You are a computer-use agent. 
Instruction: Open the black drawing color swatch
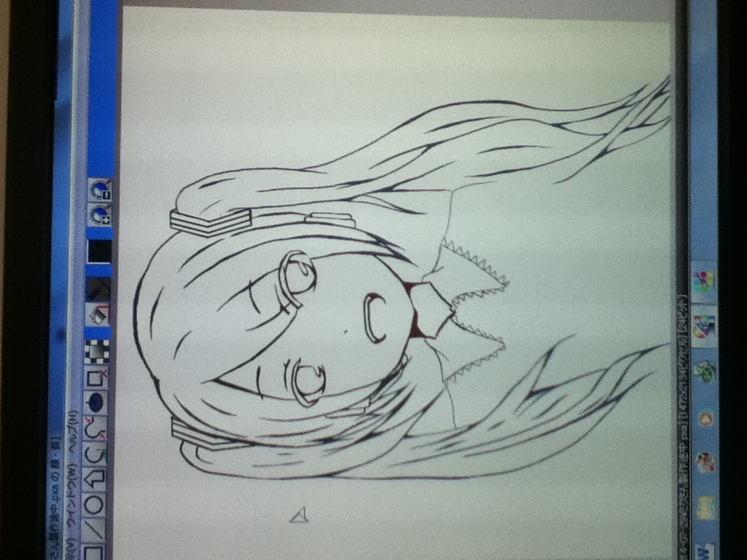pos(100,251)
